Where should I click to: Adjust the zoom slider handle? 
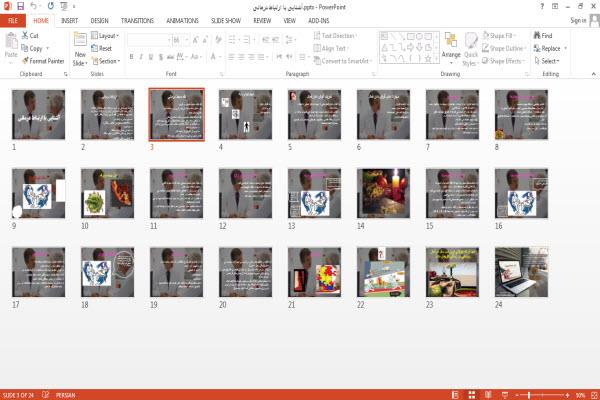(x=528, y=395)
